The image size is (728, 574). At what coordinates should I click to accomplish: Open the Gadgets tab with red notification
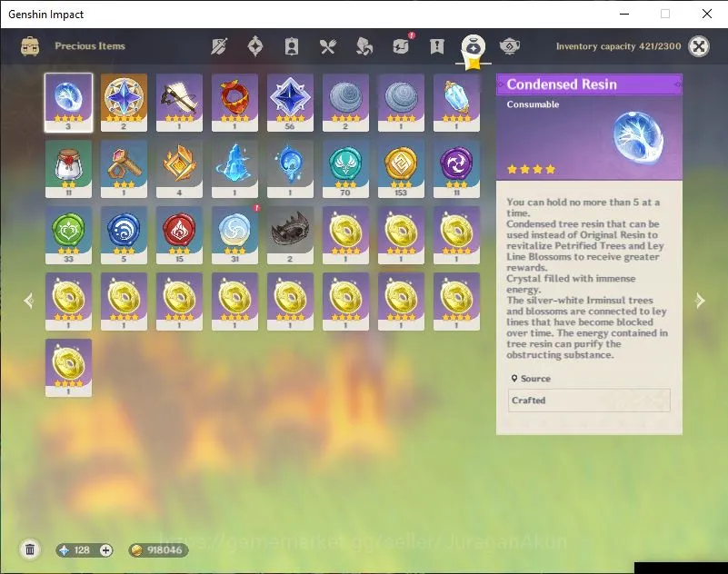[x=401, y=45]
